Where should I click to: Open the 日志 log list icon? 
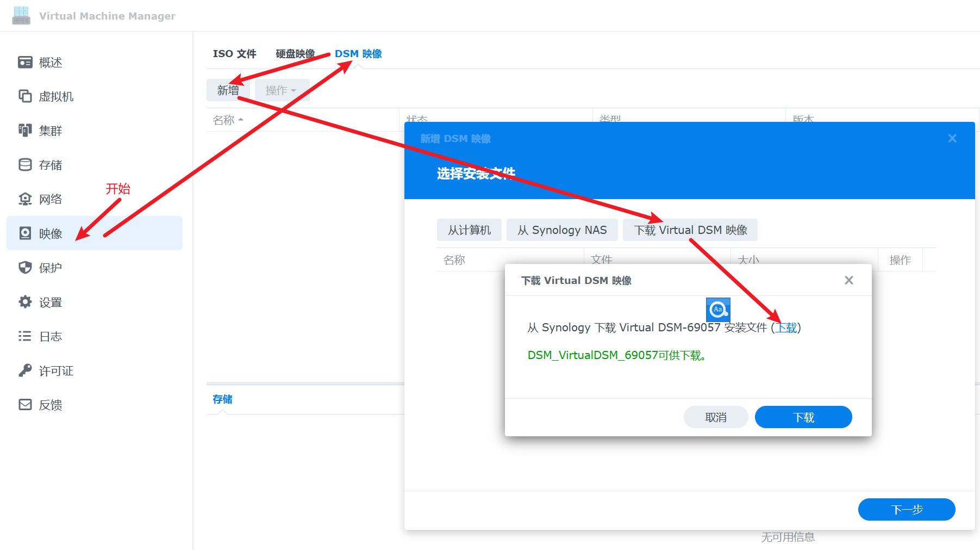coord(25,336)
